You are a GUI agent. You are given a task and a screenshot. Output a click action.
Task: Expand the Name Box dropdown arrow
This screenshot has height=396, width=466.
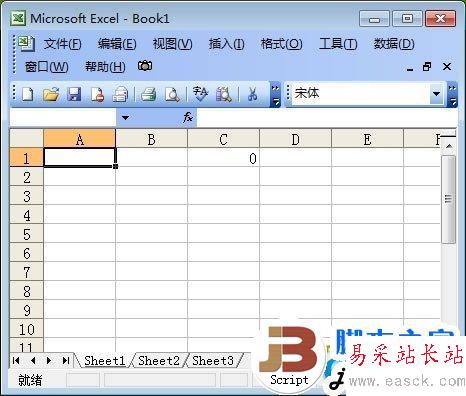click(x=125, y=118)
